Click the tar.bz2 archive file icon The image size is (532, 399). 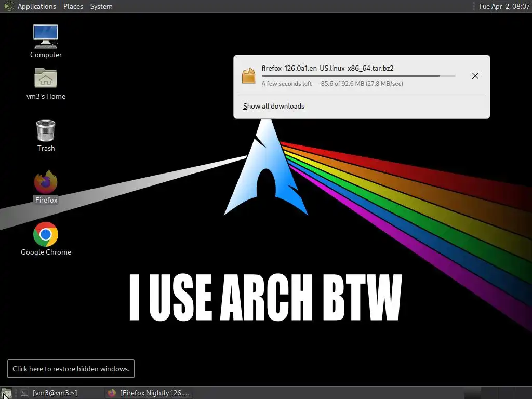(x=248, y=76)
